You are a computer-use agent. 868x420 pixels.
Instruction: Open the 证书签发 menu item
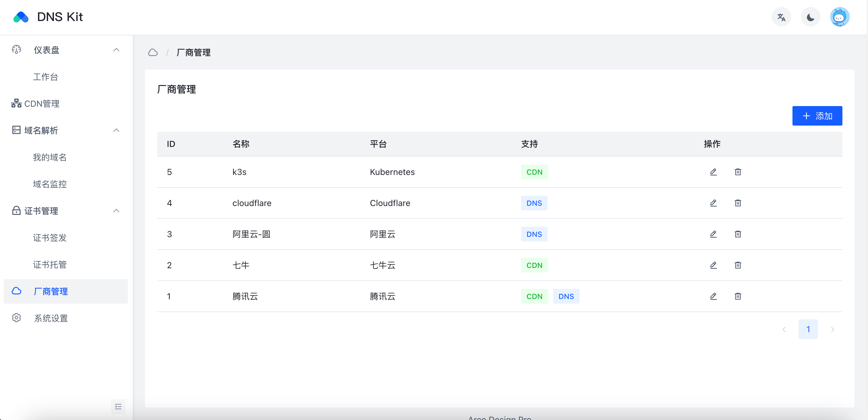66,238
